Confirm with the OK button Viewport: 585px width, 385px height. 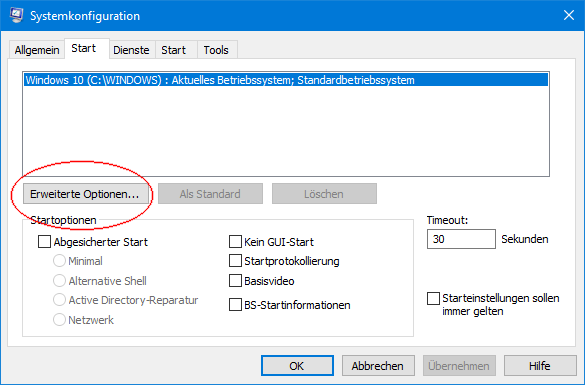297,366
